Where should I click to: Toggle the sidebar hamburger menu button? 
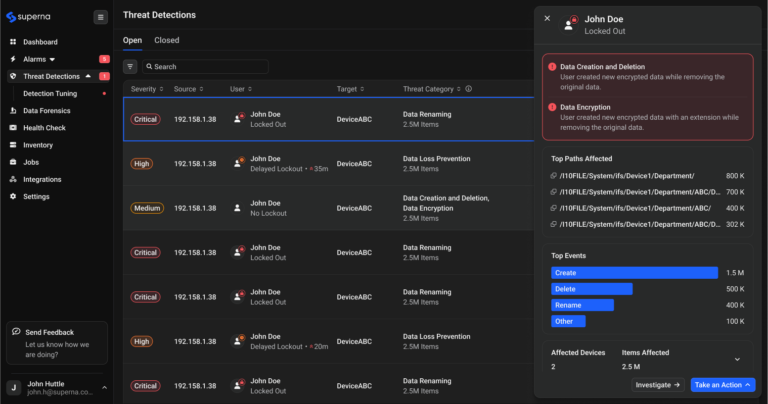100,17
